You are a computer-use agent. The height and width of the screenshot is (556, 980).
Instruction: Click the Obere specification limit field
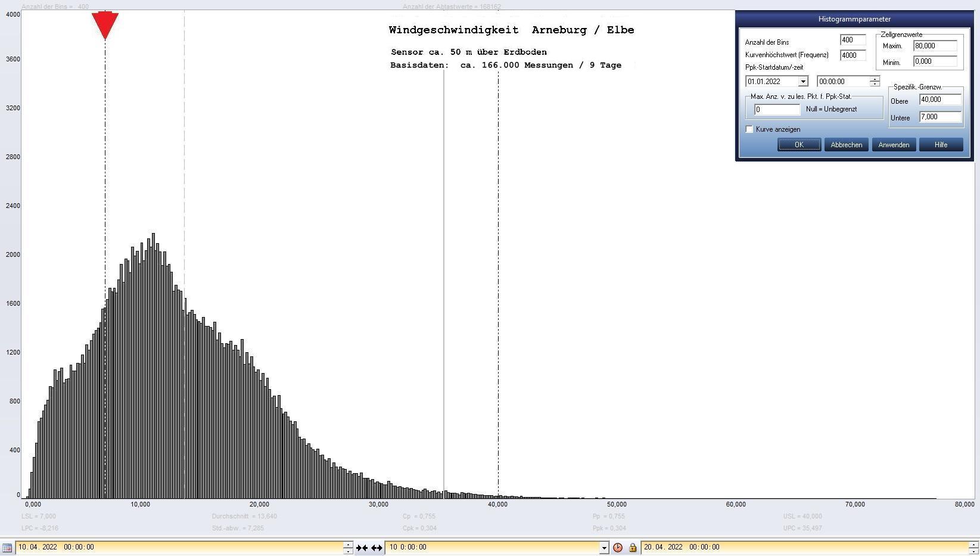tap(939, 100)
